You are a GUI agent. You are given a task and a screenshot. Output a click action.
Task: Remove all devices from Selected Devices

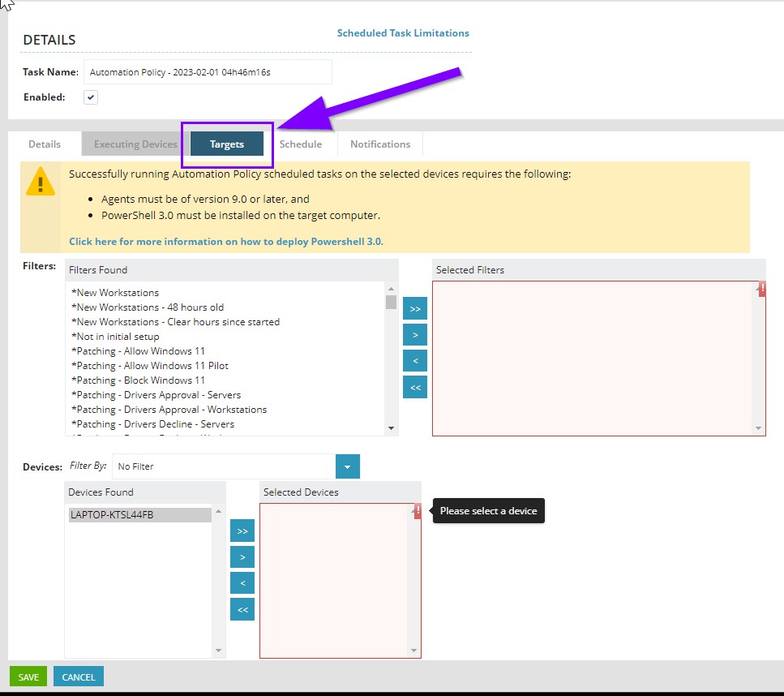[x=242, y=609]
